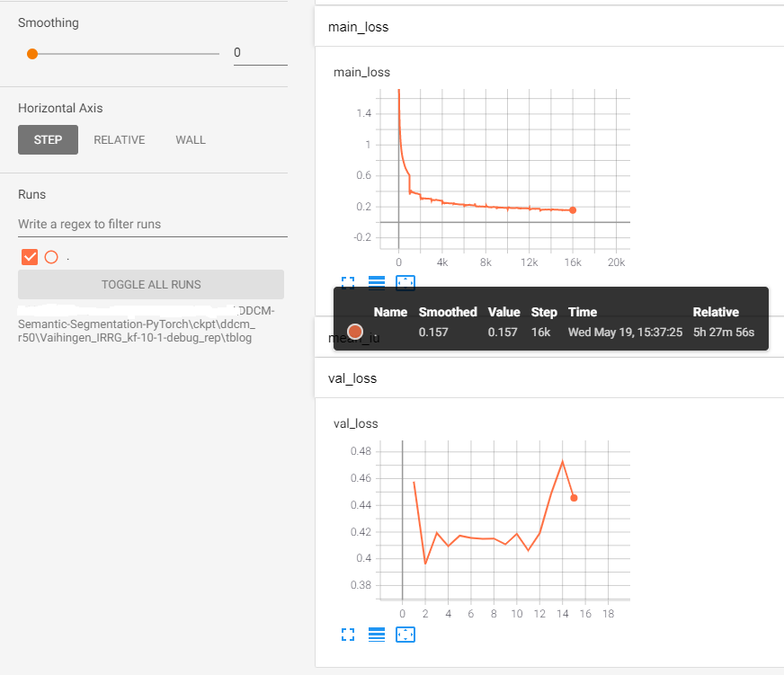The height and width of the screenshot is (675, 784).
Task: Fit domain to data on main_loss chart
Action: 405,283
